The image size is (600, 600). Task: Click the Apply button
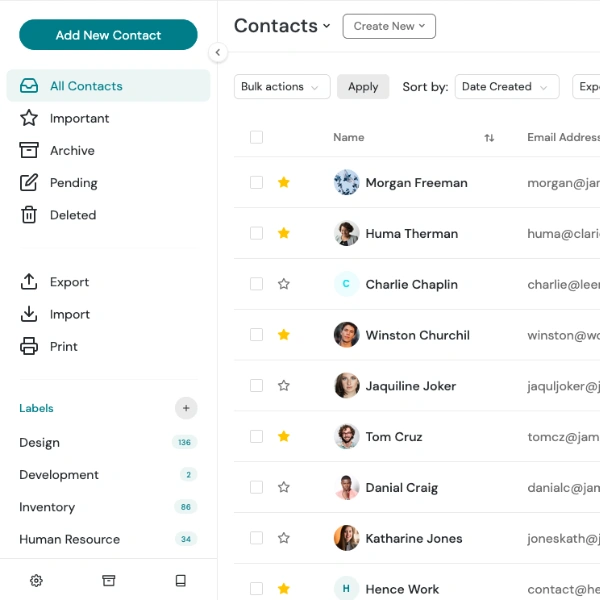pyautogui.click(x=363, y=87)
